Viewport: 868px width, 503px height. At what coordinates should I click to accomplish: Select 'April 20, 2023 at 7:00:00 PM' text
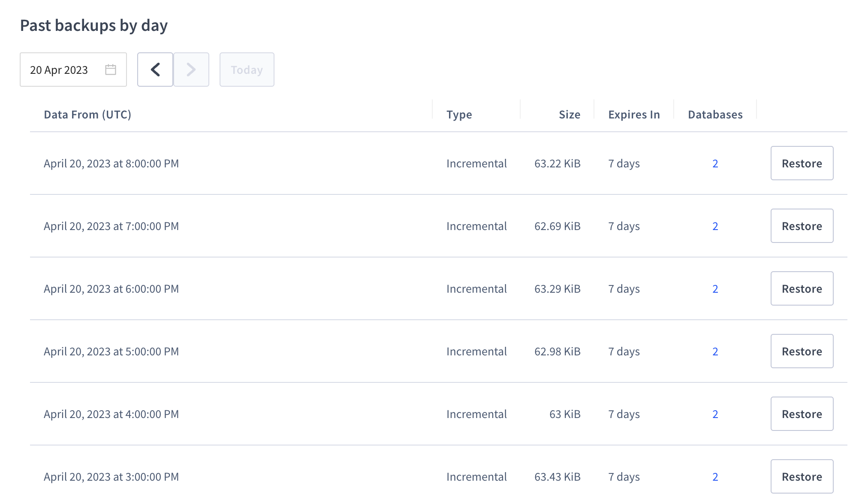(x=112, y=226)
